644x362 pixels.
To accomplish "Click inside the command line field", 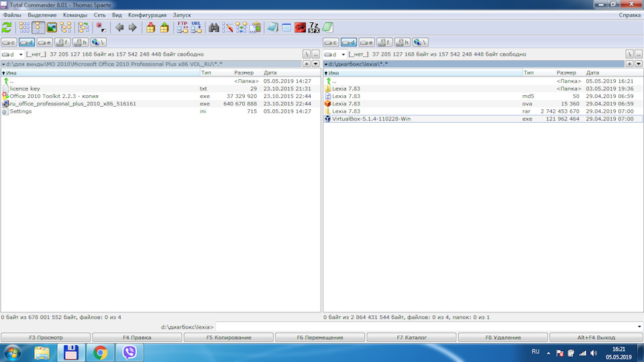I will [x=427, y=326].
